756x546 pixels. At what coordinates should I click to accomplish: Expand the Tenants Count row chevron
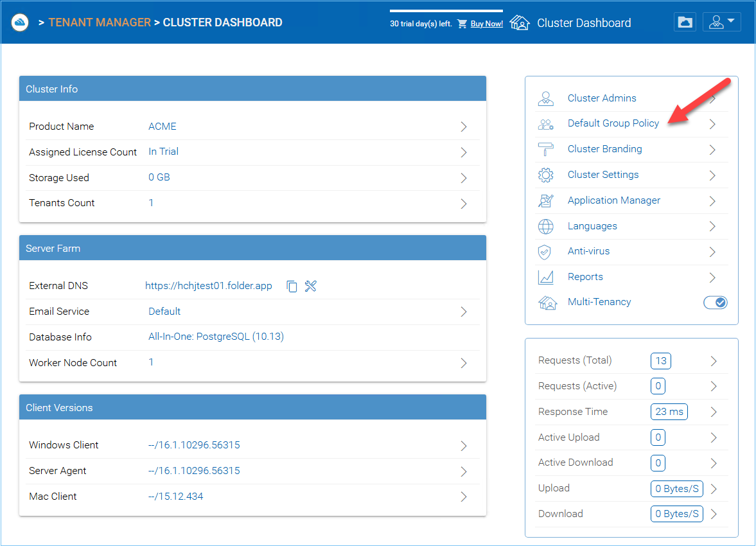pos(463,204)
